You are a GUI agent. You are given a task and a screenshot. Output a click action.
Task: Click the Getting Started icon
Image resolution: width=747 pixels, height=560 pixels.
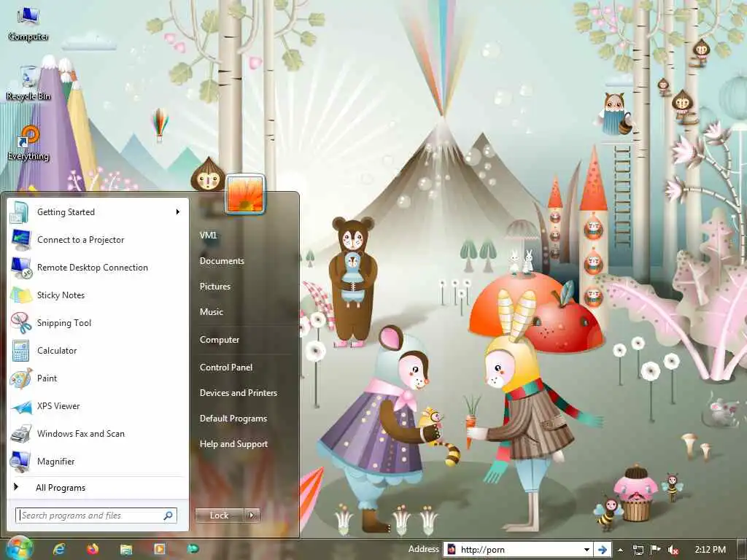tap(20, 212)
